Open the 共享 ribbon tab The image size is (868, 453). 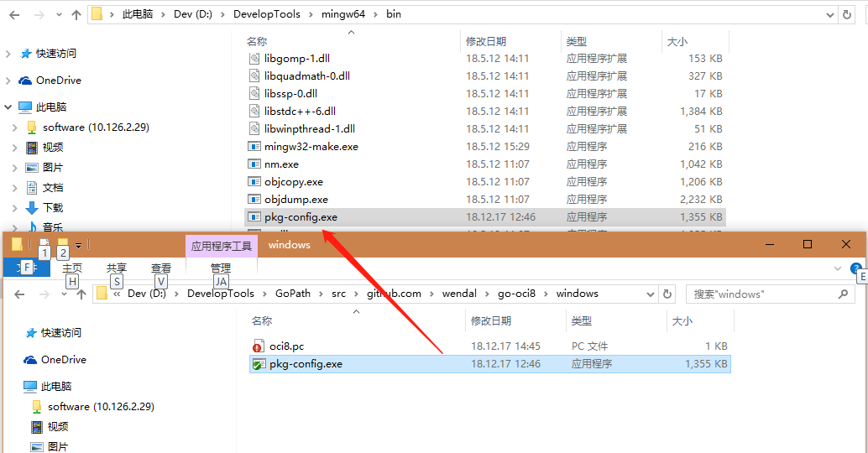pos(117,268)
